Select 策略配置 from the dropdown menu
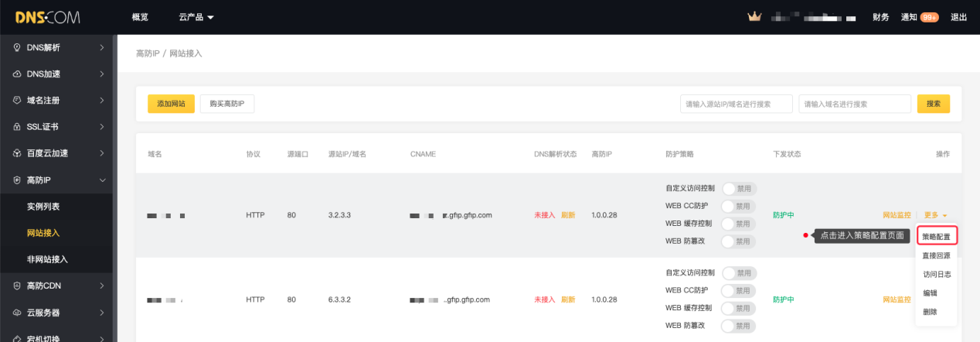Viewport: 980px width, 342px height. coord(936,237)
